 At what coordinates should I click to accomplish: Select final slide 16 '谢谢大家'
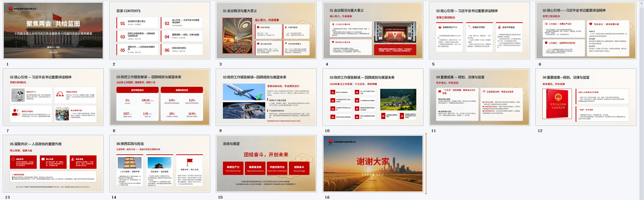coord(373,164)
